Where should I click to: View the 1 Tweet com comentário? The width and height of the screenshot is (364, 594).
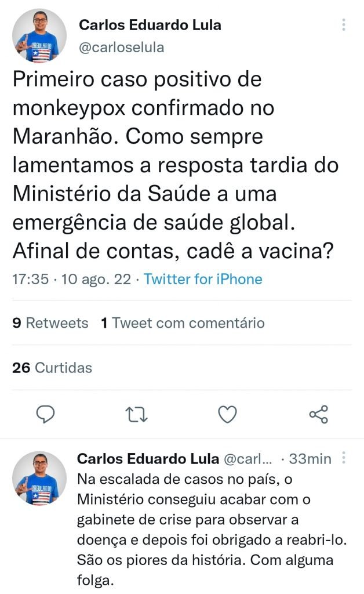tap(183, 323)
